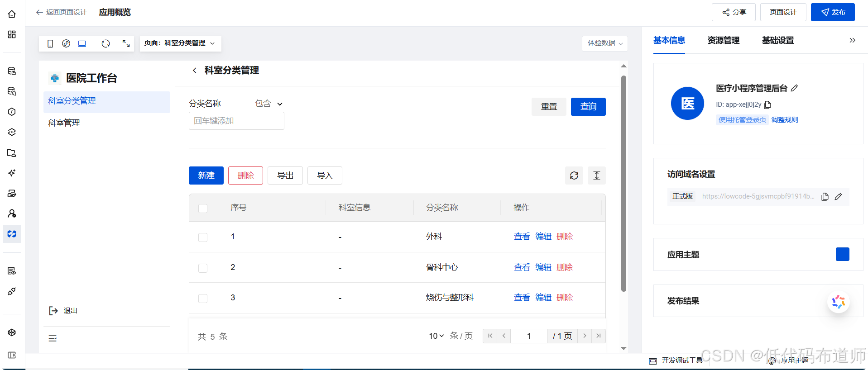Adjust table row density icon

point(597,176)
